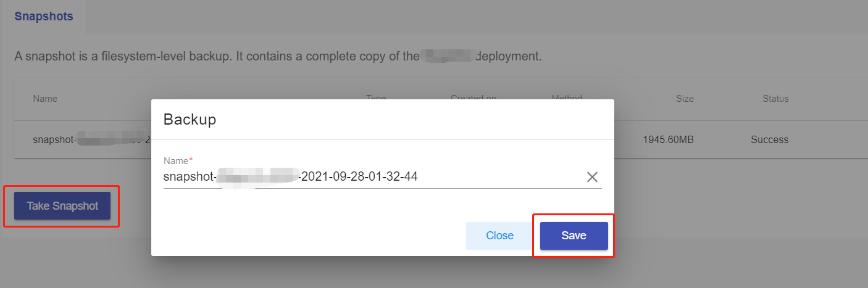Click the Save button in Backup dialog

click(x=574, y=236)
